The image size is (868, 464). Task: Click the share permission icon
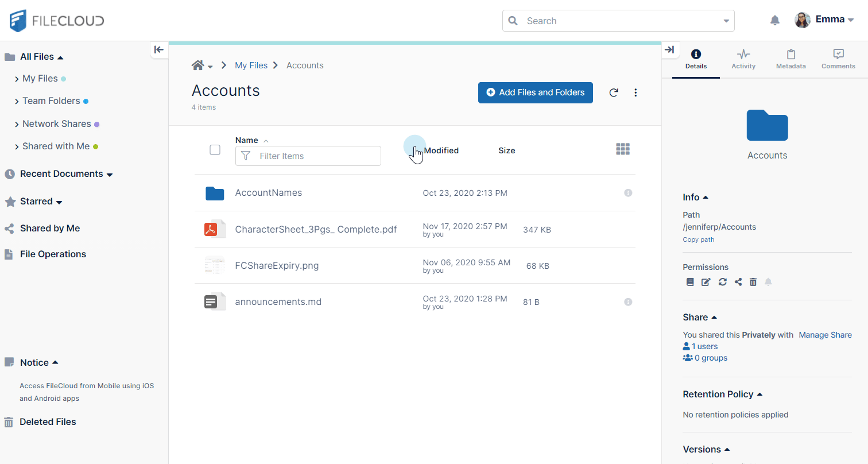[738, 282]
